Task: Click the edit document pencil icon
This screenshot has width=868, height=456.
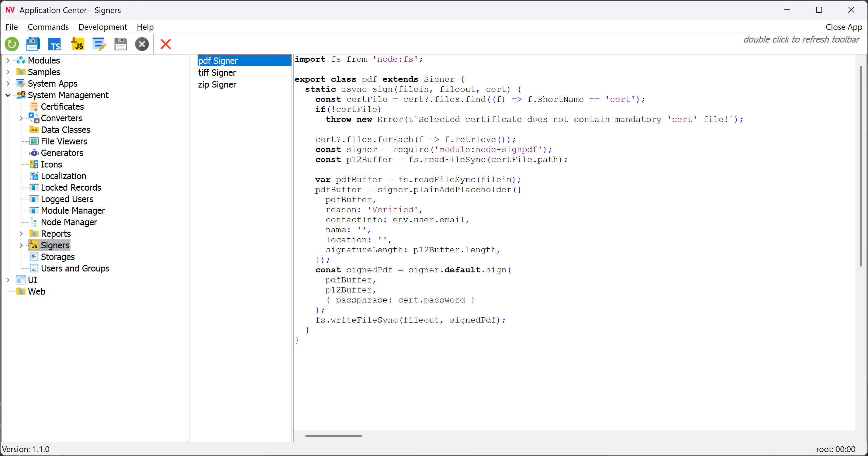Action: pyautogui.click(x=99, y=44)
